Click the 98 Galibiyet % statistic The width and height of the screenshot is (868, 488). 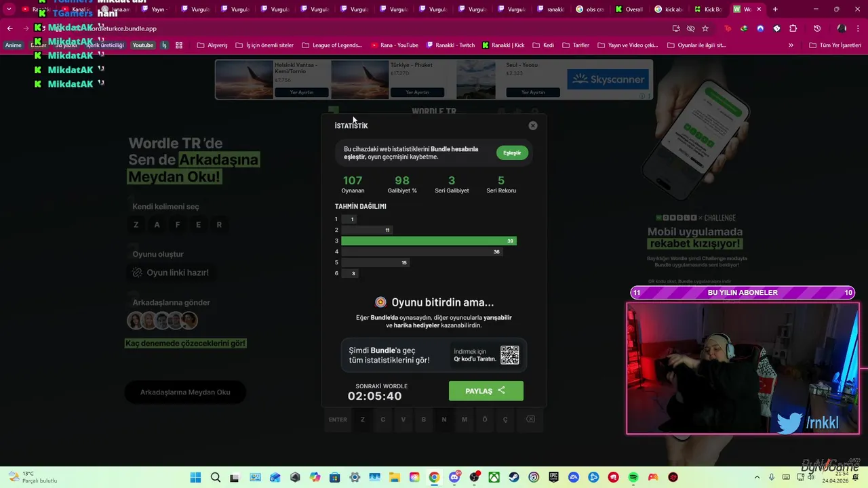click(402, 184)
